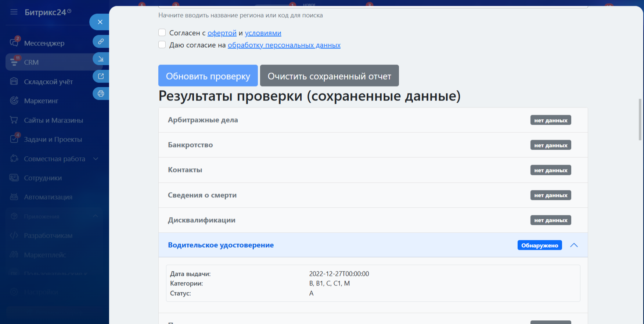The height and width of the screenshot is (324, 644).
Task: Expand the Совместная работа submenu chevron
Action: pyautogui.click(x=96, y=159)
